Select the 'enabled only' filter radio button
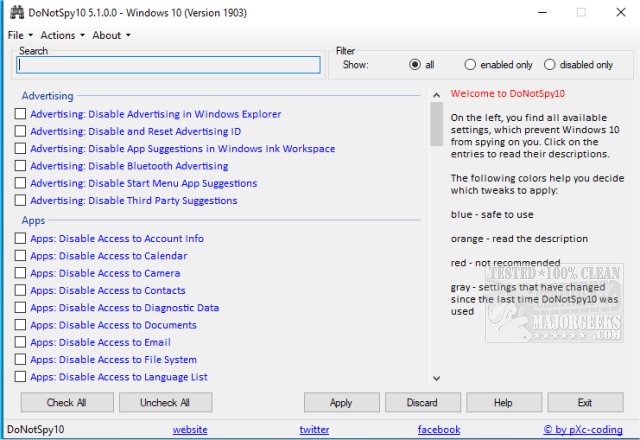The width and height of the screenshot is (640, 440). [x=470, y=64]
